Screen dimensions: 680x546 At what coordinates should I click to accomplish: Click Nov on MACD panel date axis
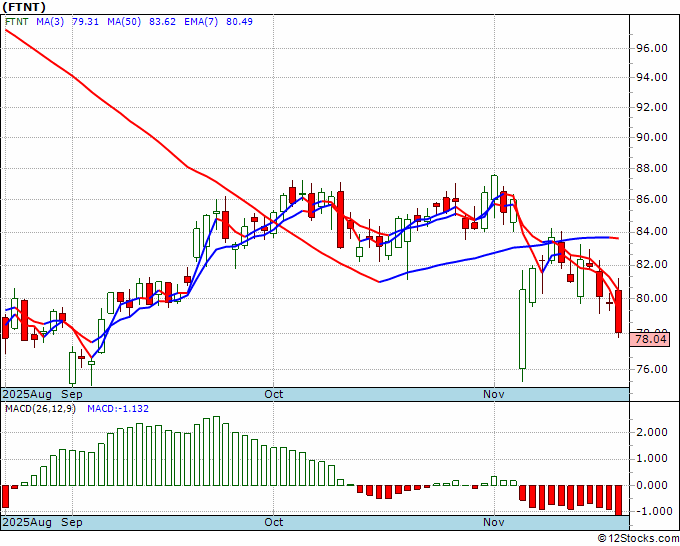[494, 522]
